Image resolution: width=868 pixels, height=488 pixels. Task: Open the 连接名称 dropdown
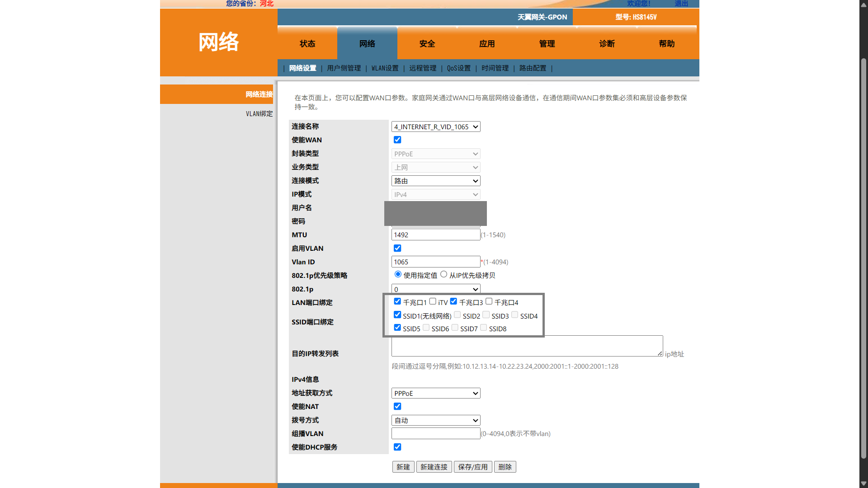point(436,127)
